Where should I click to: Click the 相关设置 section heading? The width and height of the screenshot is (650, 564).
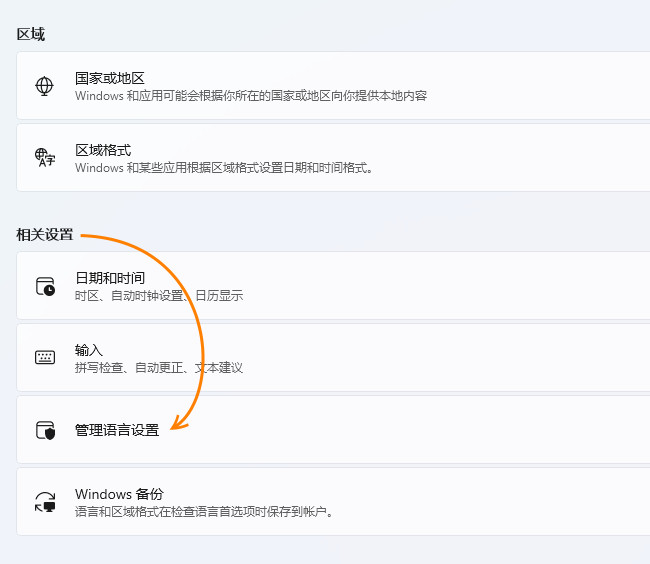45,235
